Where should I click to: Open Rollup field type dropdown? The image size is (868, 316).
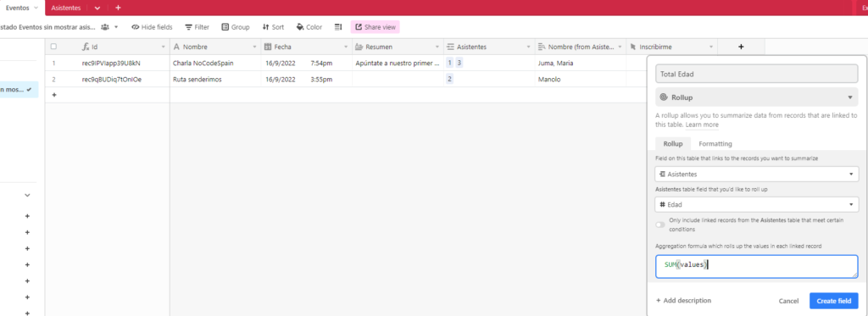coord(757,97)
